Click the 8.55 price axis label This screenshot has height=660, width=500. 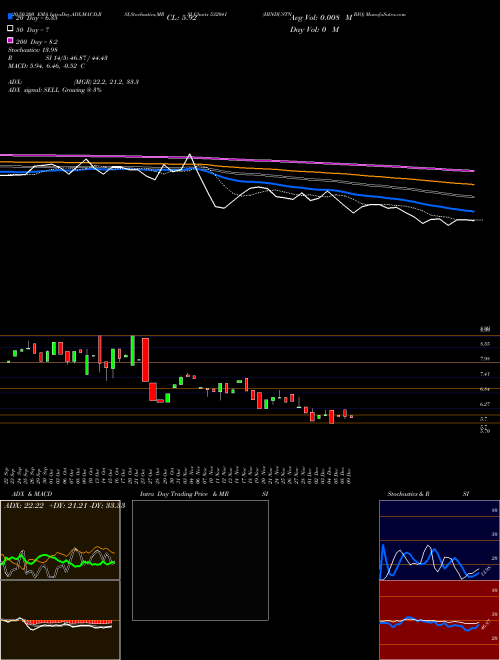485,344
